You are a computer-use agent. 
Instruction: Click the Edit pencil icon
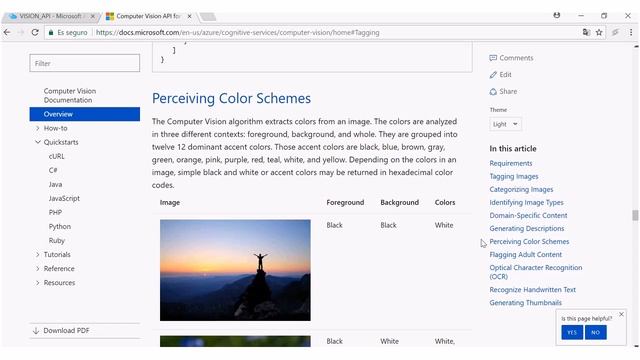coord(493,75)
